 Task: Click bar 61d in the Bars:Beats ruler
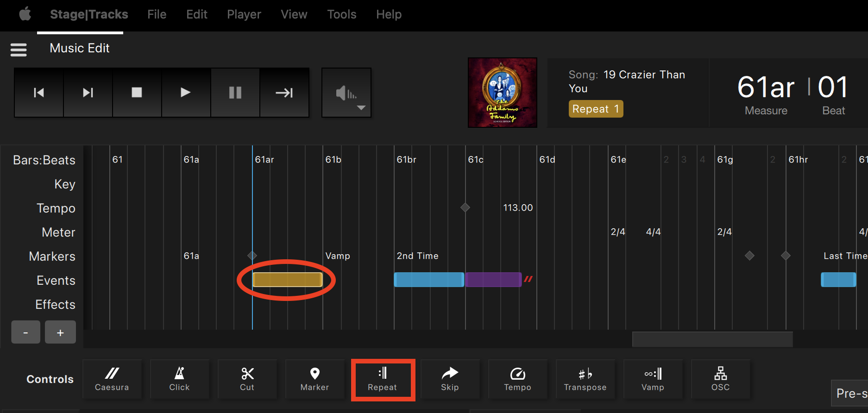[x=547, y=159]
